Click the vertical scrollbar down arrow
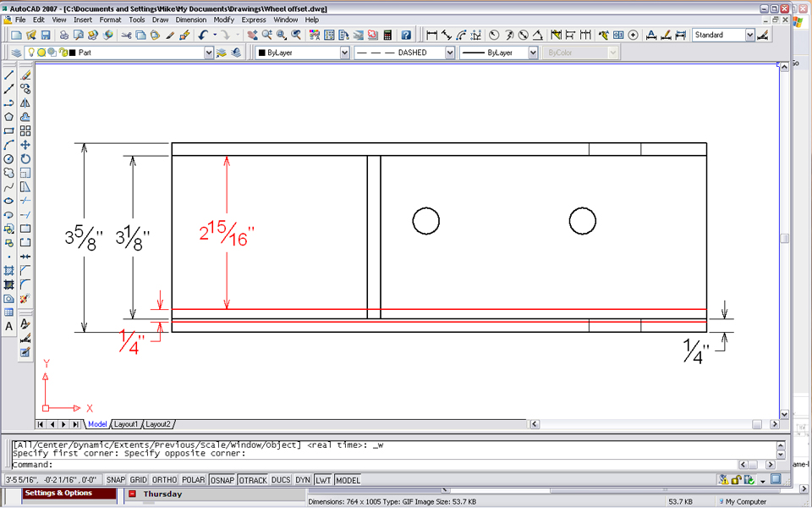Image resolution: width=812 pixels, height=508 pixels. (785, 414)
